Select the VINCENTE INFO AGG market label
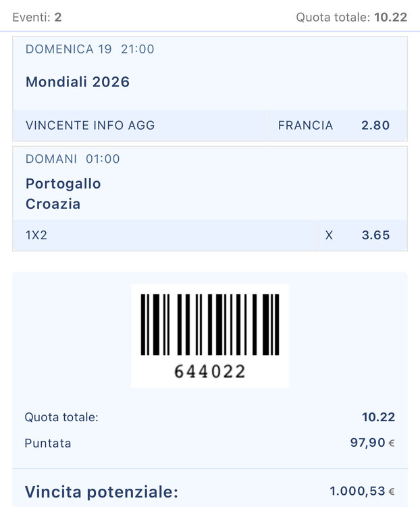 point(90,125)
